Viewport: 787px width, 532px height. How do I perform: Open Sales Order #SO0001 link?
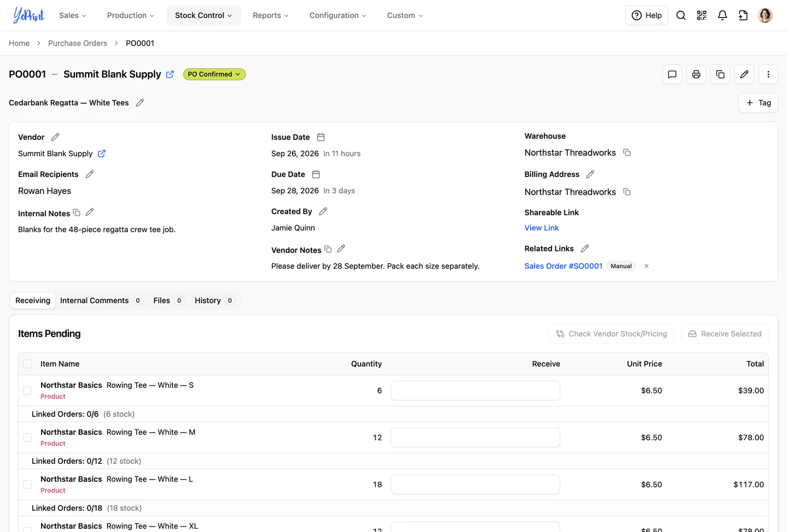(563, 266)
